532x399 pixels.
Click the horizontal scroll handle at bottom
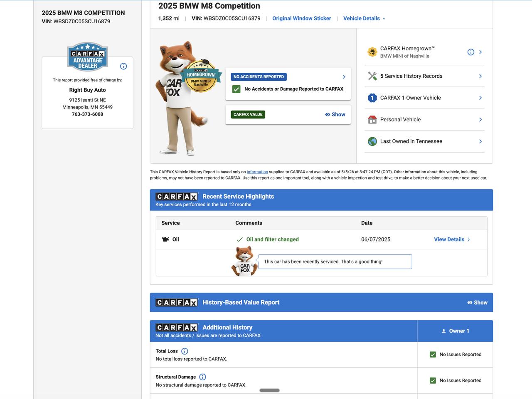pyautogui.click(x=269, y=390)
